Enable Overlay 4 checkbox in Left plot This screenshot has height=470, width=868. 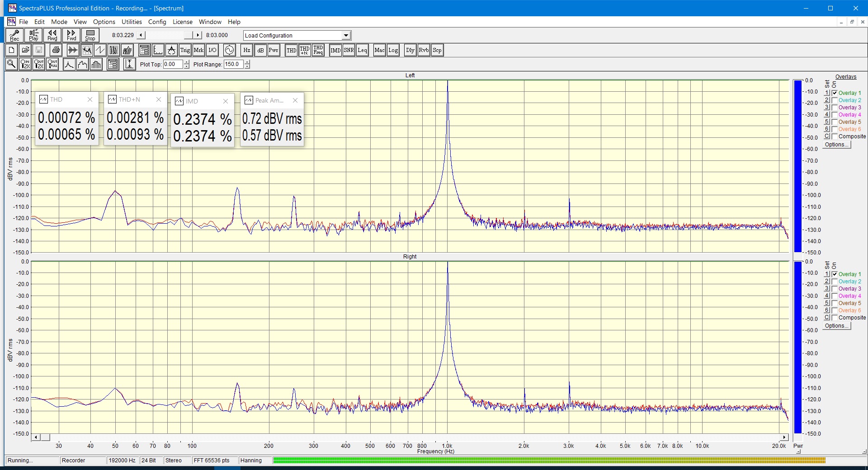(835, 115)
